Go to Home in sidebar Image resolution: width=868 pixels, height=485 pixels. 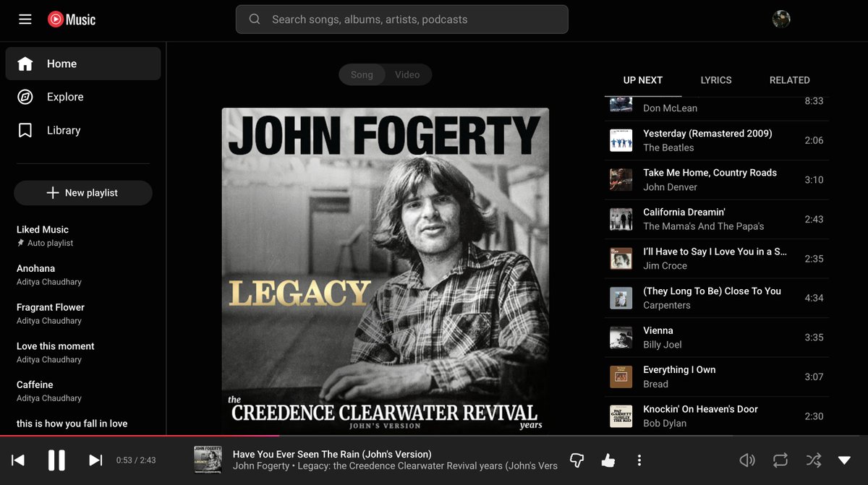83,64
